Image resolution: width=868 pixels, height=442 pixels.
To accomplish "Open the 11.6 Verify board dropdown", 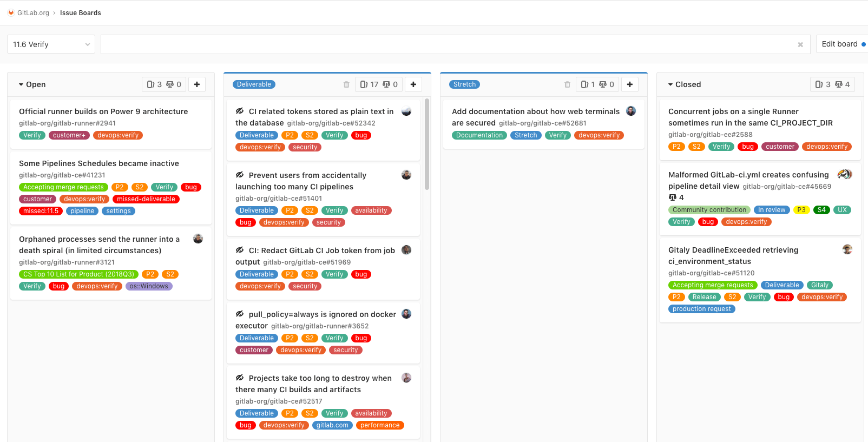I will coord(51,44).
